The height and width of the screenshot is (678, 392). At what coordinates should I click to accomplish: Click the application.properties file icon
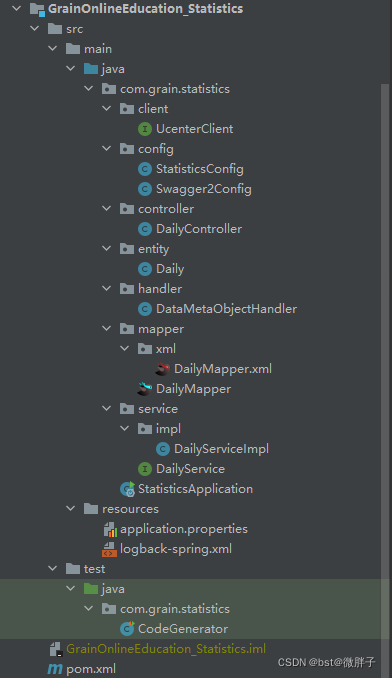[110, 529]
